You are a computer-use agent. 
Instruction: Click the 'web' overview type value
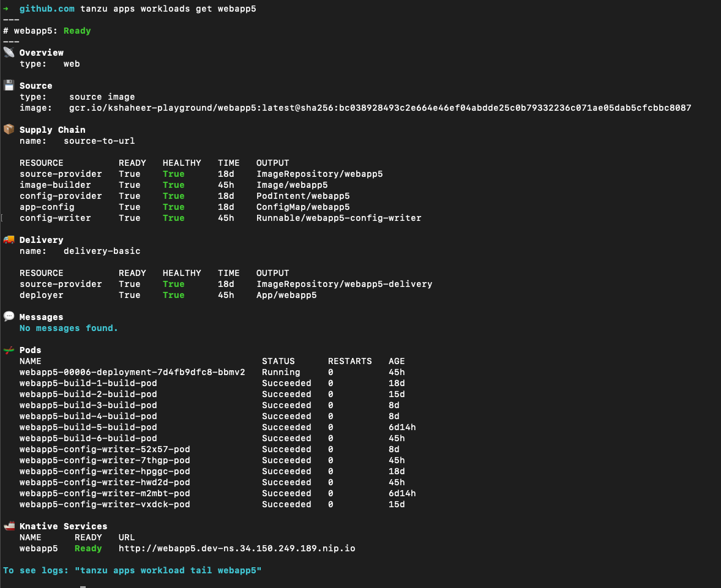(x=72, y=64)
